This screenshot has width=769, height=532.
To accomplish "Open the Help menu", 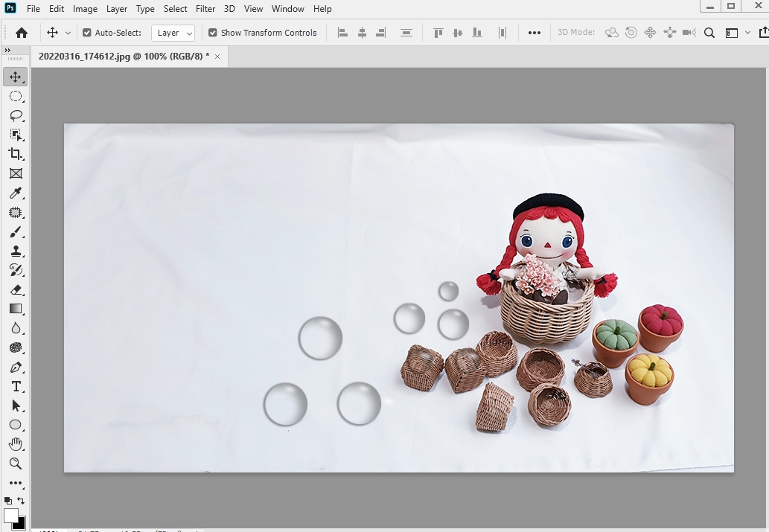I will [322, 9].
